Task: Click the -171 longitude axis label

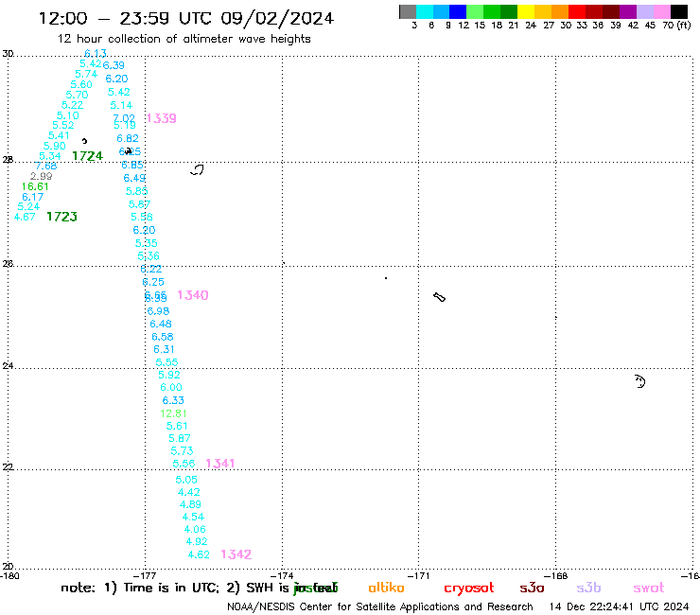Action: tap(419, 576)
